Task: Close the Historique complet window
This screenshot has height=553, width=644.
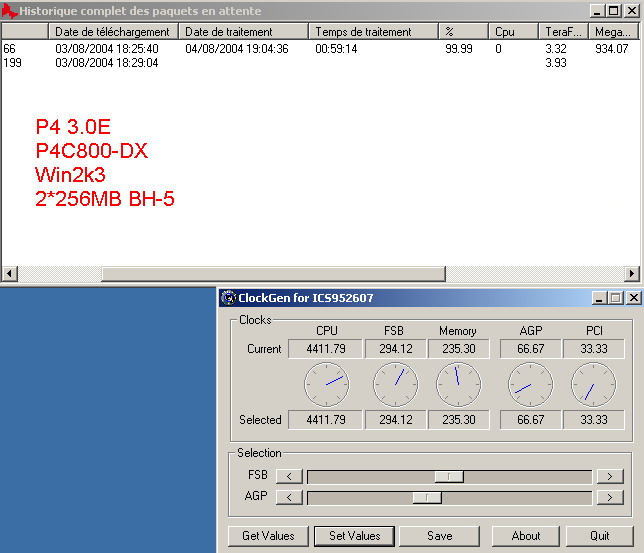Action: click(x=632, y=11)
